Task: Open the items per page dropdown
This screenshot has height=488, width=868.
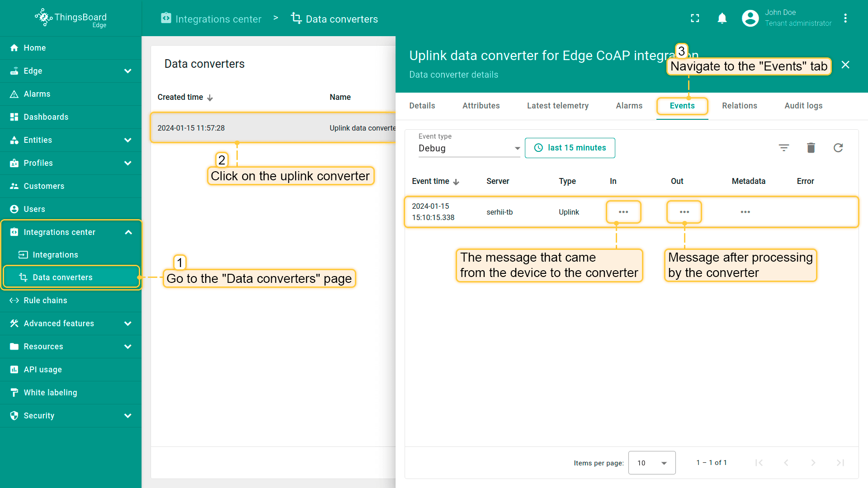Action: pos(652,463)
